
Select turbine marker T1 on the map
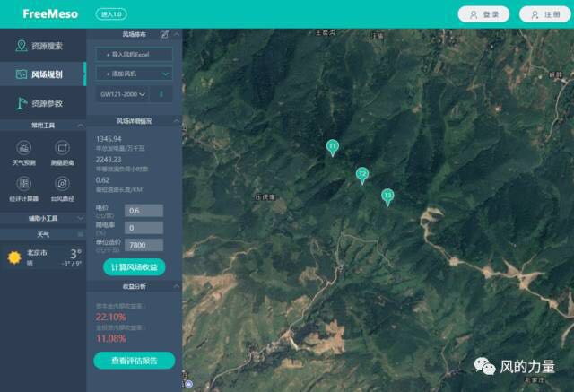(x=333, y=146)
